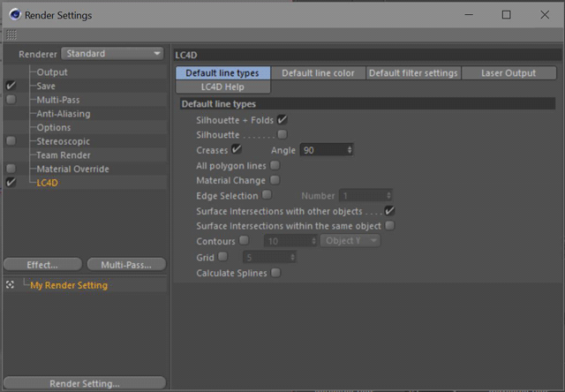Enable Edge Selection checkbox
The width and height of the screenshot is (565, 392).
267,194
